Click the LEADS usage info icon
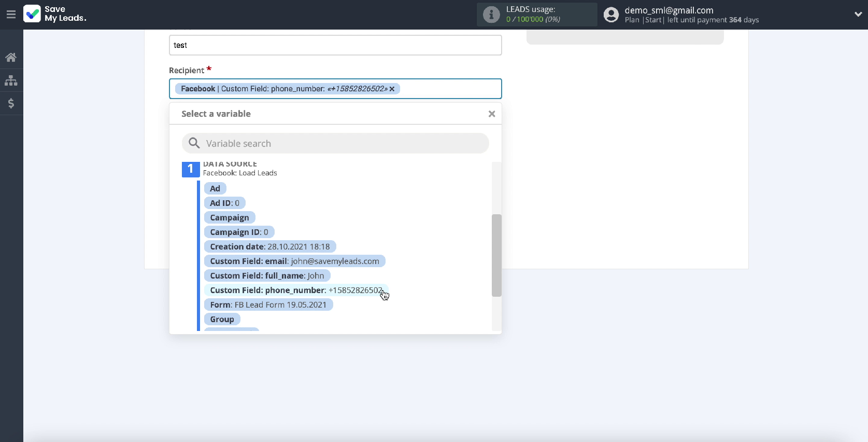The image size is (868, 442). tap(491, 15)
